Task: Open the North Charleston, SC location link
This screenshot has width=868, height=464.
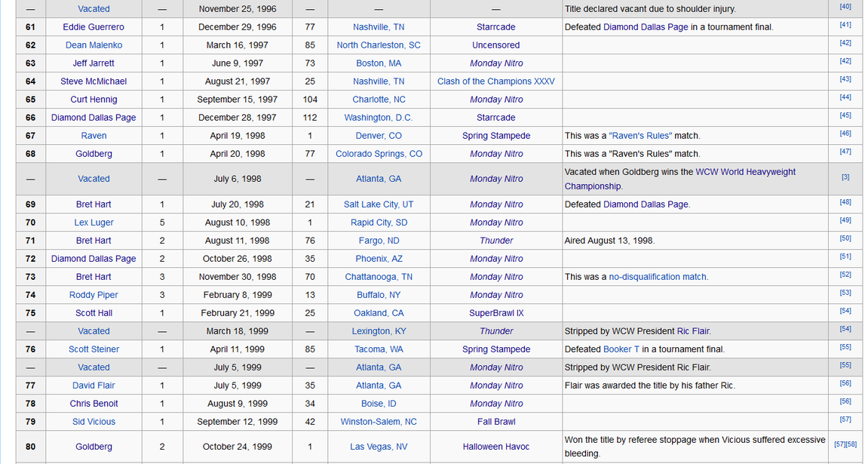Action: (x=379, y=45)
